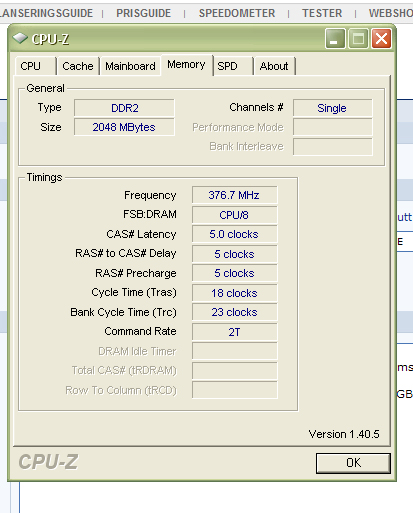Click the DDR2 memory type field
413x513 pixels.
[124, 108]
